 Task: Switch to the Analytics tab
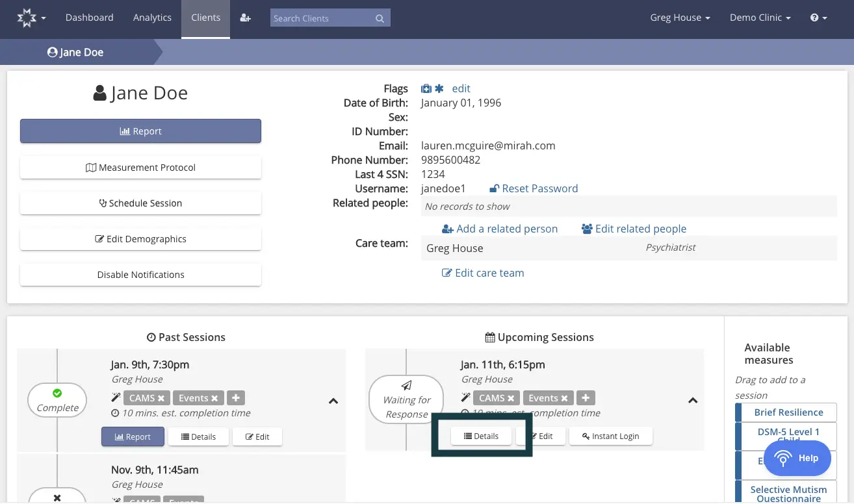coord(152,18)
